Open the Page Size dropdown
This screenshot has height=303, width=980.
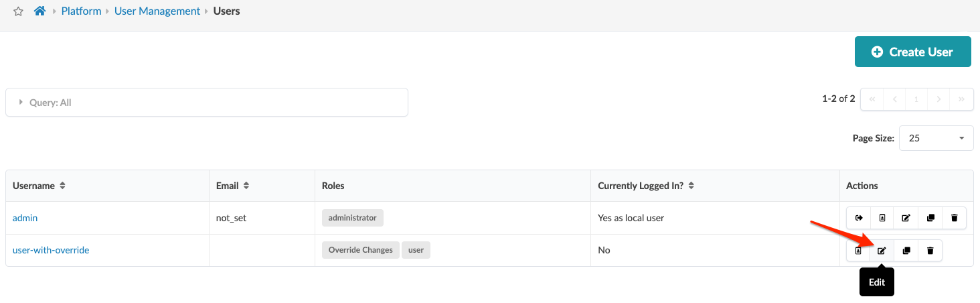936,138
